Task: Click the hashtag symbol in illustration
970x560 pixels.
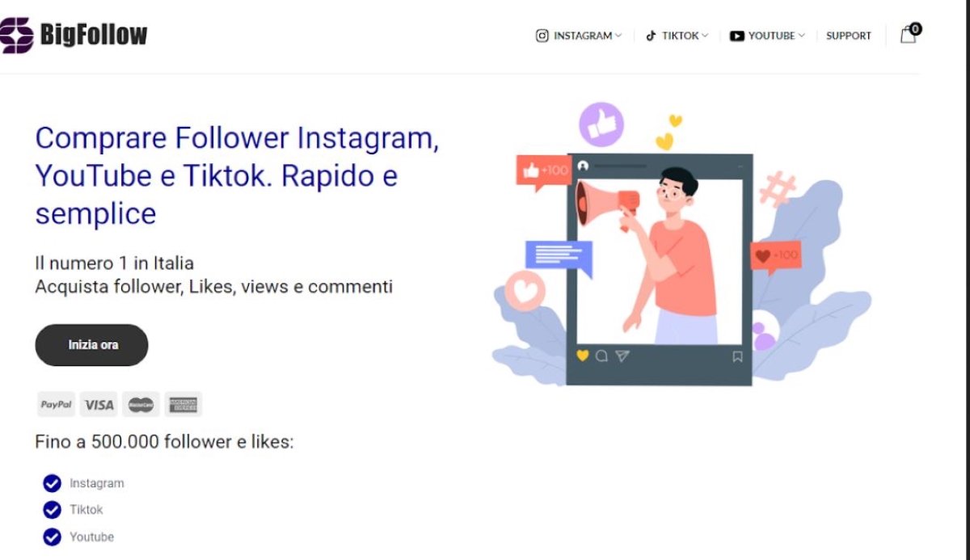Action: [777, 189]
